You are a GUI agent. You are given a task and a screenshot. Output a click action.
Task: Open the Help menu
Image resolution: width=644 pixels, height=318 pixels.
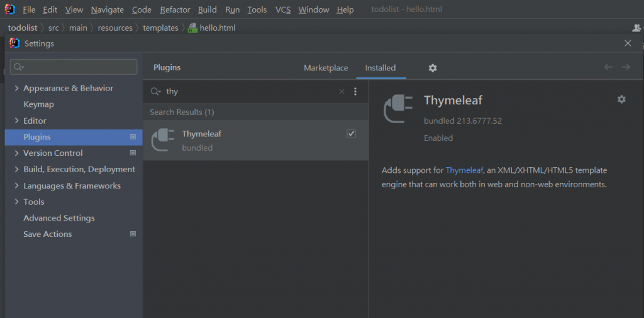tap(345, 9)
